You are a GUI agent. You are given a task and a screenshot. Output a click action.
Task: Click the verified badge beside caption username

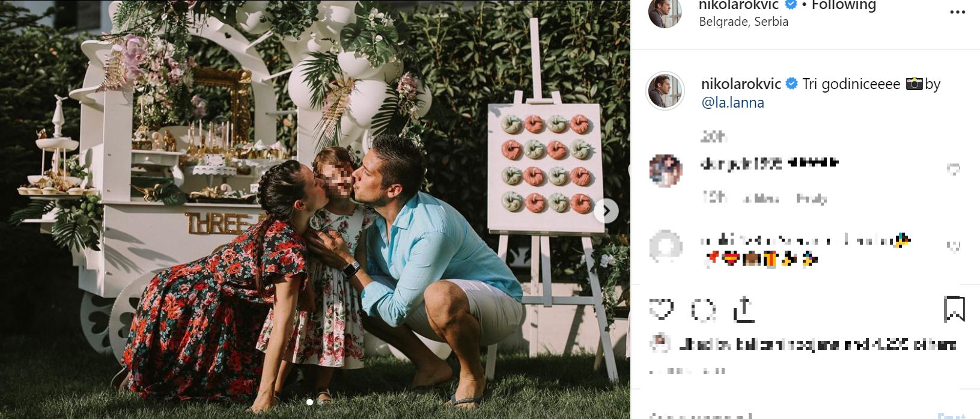(x=791, y=84)
